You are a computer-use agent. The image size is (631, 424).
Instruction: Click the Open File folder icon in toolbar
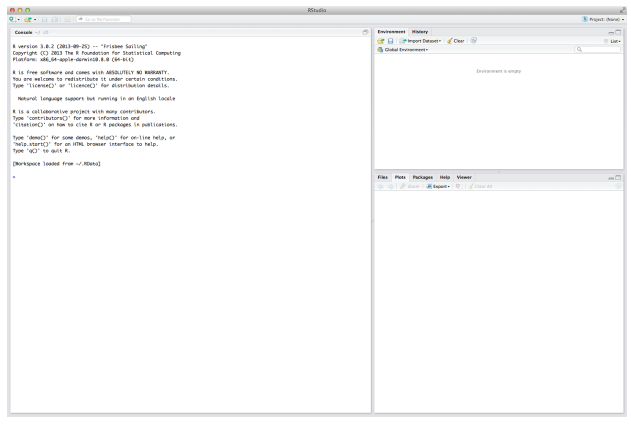tap(27, 19)
